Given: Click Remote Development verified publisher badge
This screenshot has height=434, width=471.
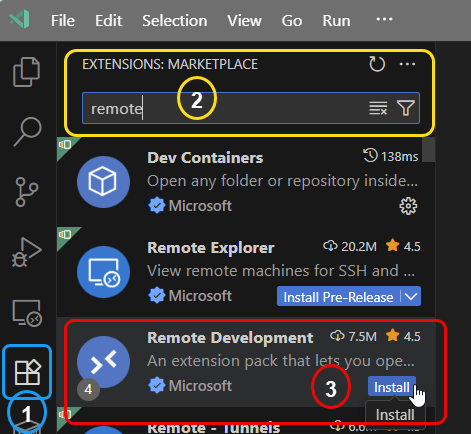Looking at the screenshot, I should [156, 385].
